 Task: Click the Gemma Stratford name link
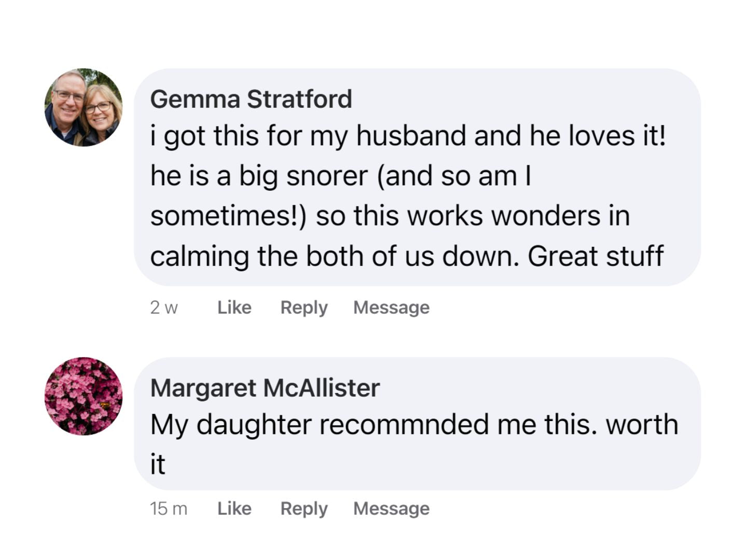click(251, 99)
